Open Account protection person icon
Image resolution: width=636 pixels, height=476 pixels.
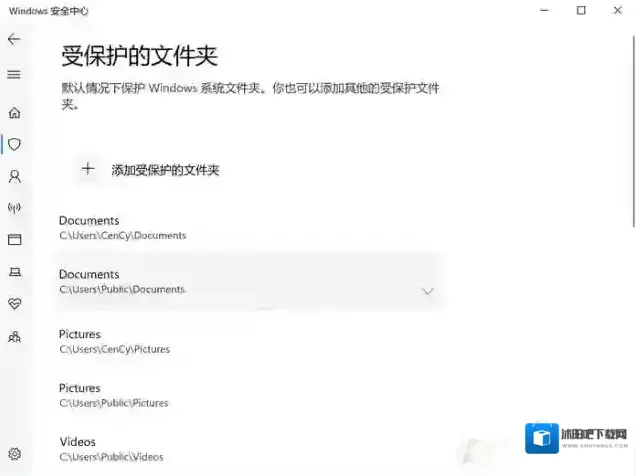point(15,176)
